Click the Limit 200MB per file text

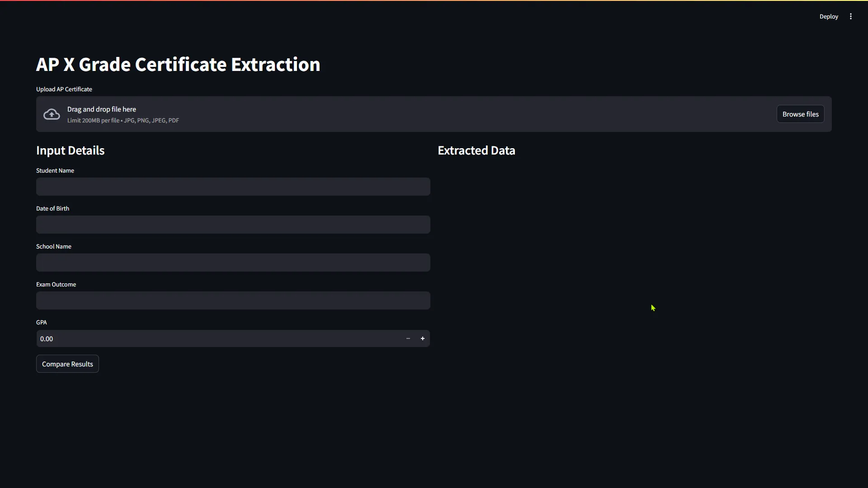pos(123,120)
